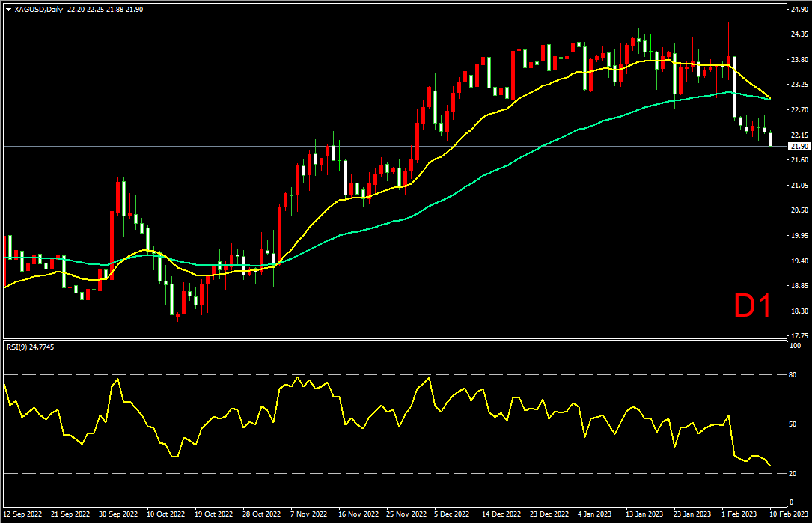The height and width of the screenshot is (524, 812).
Task: Click the red D1 timeframe label
Action: [753, 306]
